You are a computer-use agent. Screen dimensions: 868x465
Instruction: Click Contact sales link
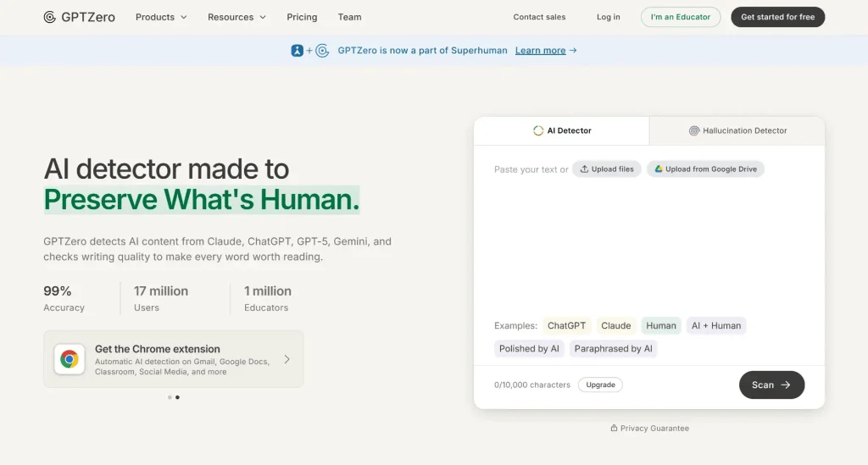539,17
